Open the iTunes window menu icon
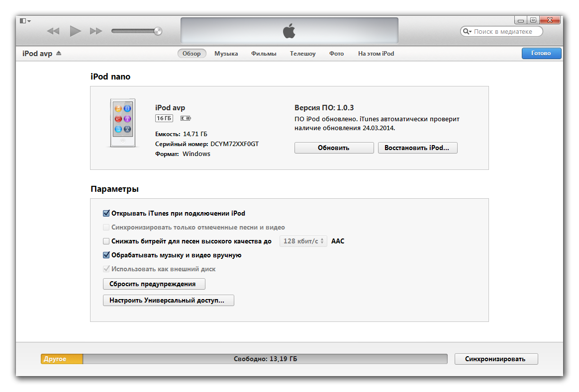 point(25,21)
